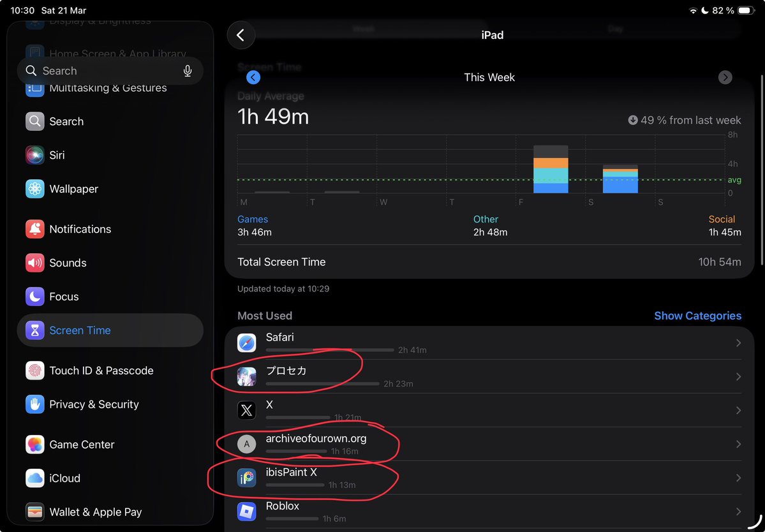Viewport: 765px width, 532px height.
Task: Open Multitasking & Gestures settings
Action: click(110, 88)
